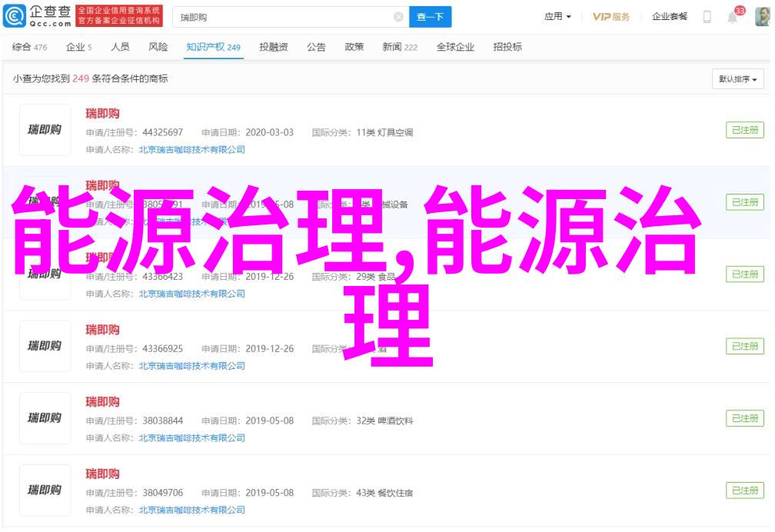This screenshot has width=775, height=532.
Task: Click the user avatar in the header
Action: pos(762,17)
